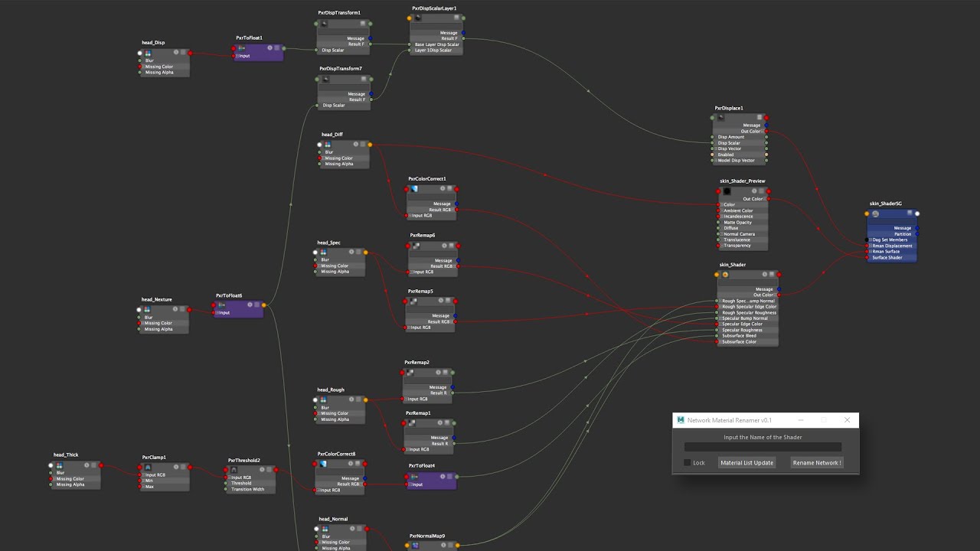Expand Subsurface Color attribute on skin_Shader

721,341
